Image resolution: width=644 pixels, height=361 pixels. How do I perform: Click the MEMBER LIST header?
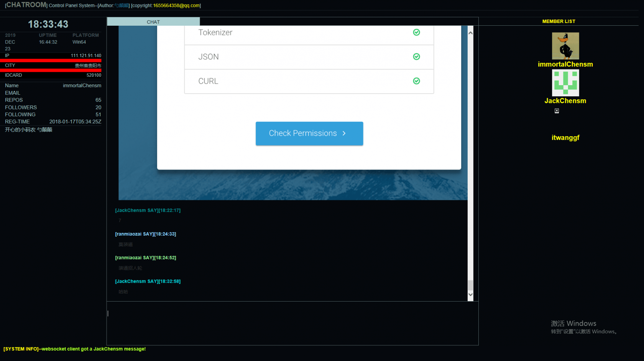point(559,21)
